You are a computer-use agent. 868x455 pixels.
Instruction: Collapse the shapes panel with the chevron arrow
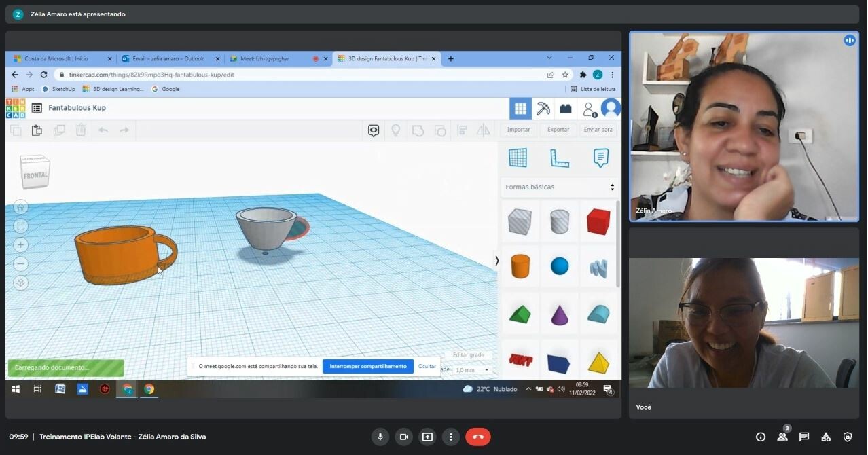coord(496,261)
